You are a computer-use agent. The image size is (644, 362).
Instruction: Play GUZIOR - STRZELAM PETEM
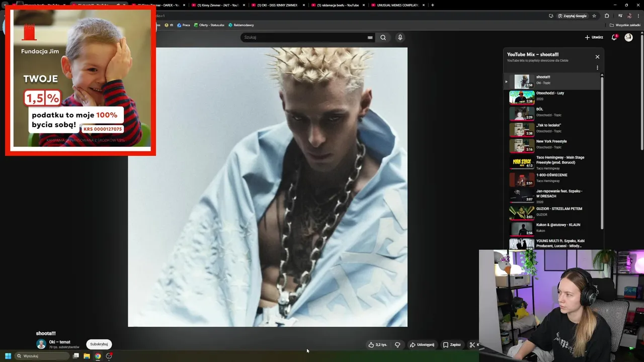click(551, 212)
